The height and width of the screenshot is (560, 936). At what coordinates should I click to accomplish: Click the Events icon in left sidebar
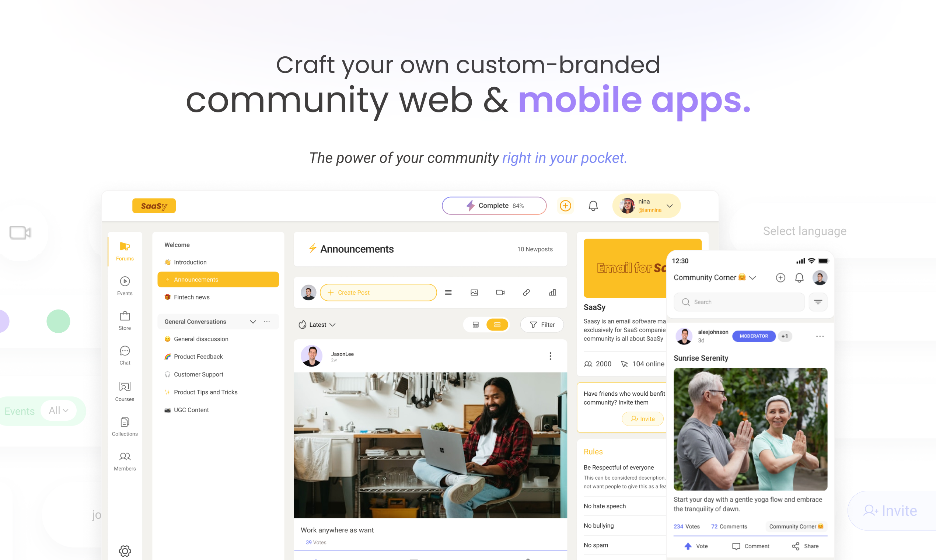[125, 281]
